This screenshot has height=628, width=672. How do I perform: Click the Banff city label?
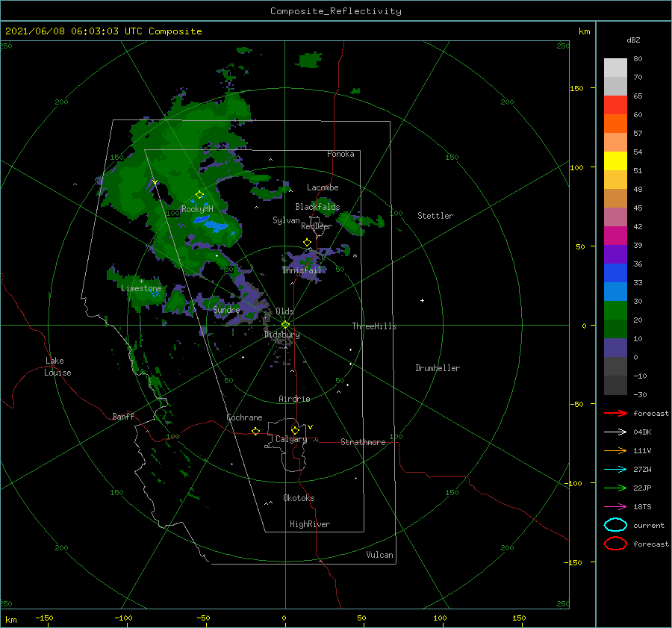123,416
